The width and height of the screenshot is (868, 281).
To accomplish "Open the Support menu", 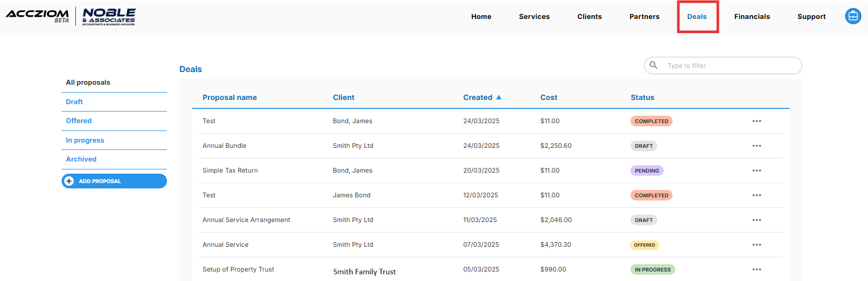I will click(811, 17).
